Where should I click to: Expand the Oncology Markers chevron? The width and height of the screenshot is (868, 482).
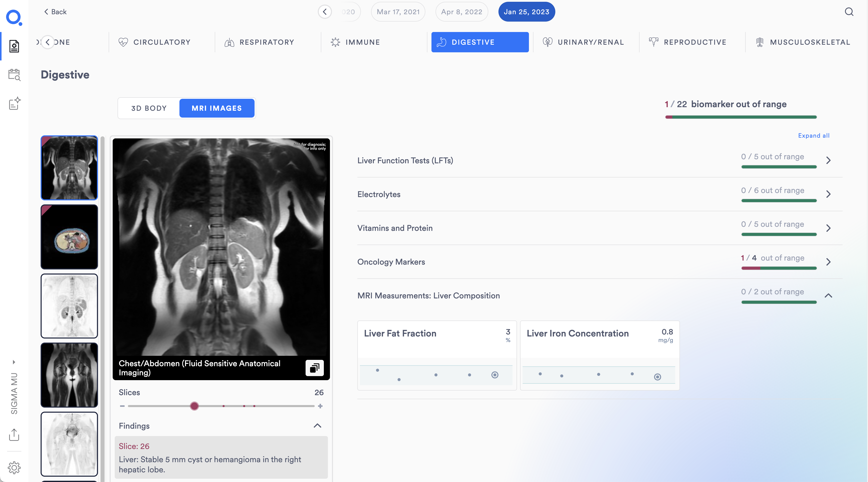(x=829, y=262)
